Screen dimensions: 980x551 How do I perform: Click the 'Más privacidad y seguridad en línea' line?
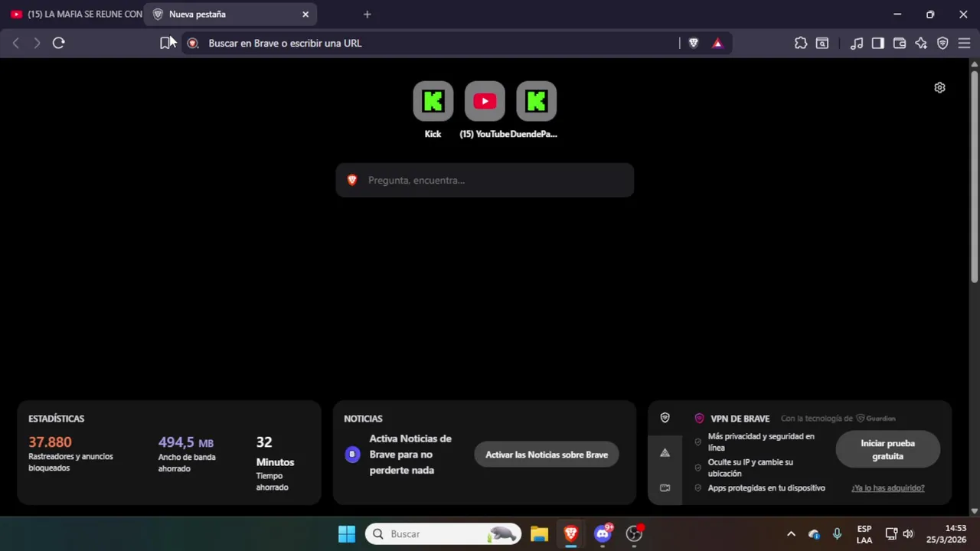coord(761,442)
